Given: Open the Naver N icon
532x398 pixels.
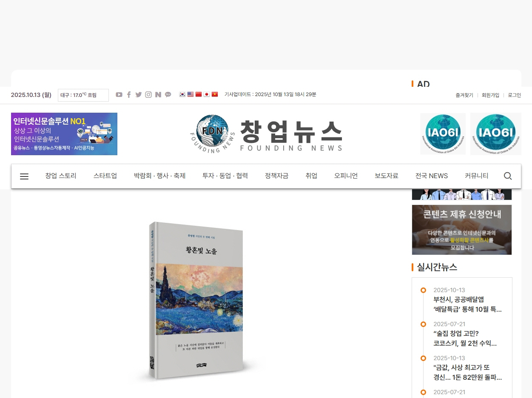Looking at the screenshot, I should [x=158, y=95].
